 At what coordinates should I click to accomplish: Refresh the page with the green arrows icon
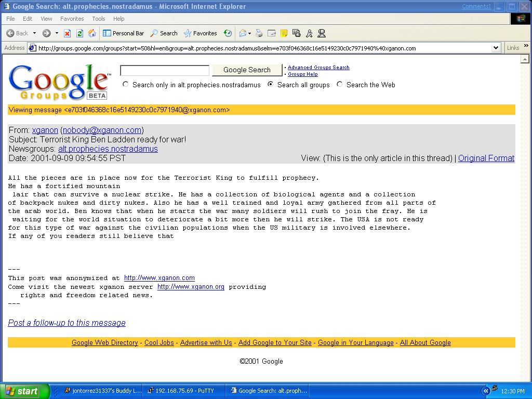tap(79, 33)
